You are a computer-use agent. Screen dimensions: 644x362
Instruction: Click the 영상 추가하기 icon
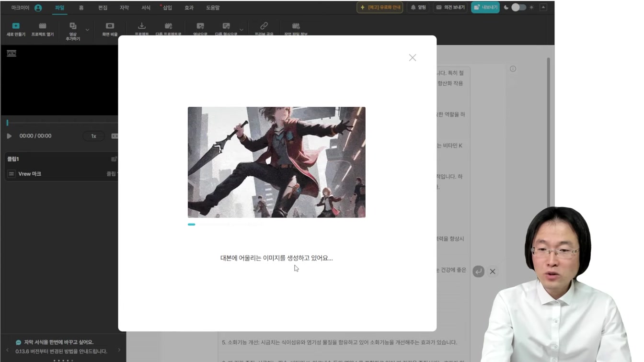tap(73, 26)
